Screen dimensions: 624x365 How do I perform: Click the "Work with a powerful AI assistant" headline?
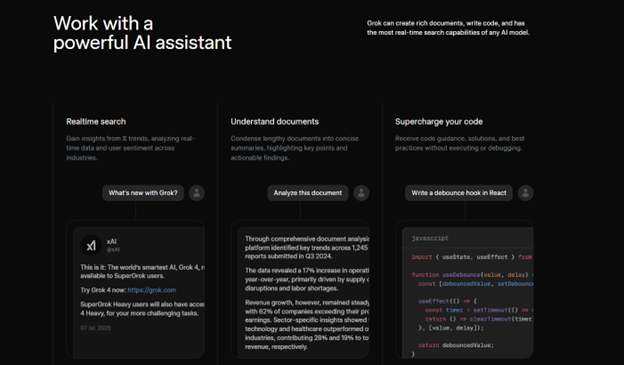click(142, 33)
